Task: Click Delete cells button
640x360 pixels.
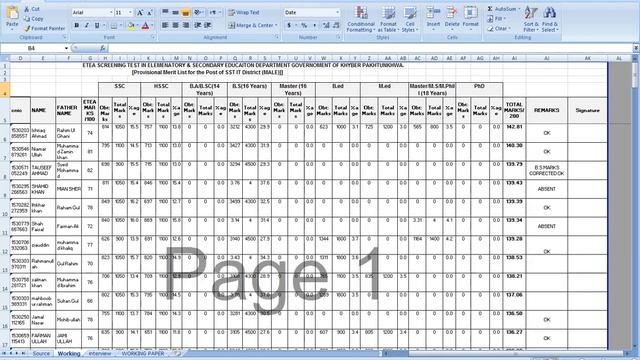Action: click(452, 17)
